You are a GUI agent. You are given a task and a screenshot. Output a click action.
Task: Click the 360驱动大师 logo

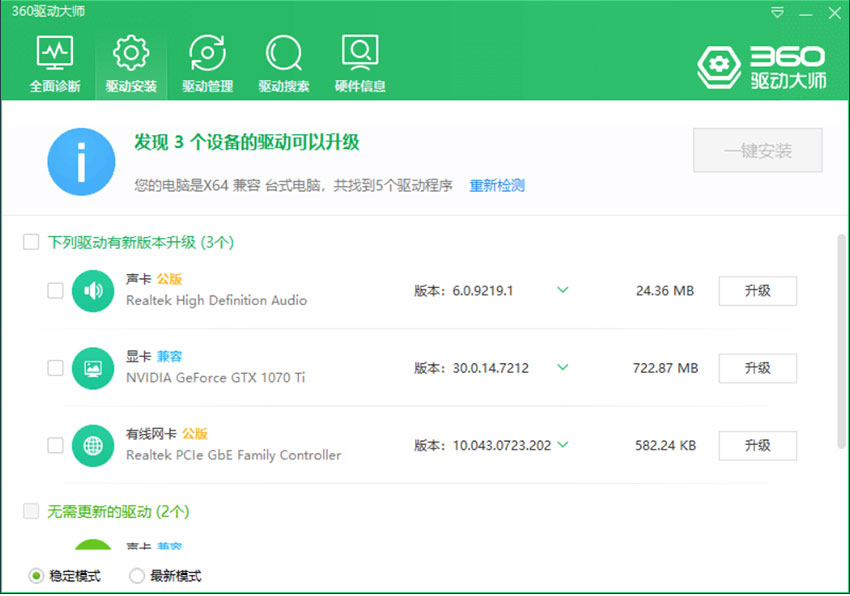click(x=761, y=68)
